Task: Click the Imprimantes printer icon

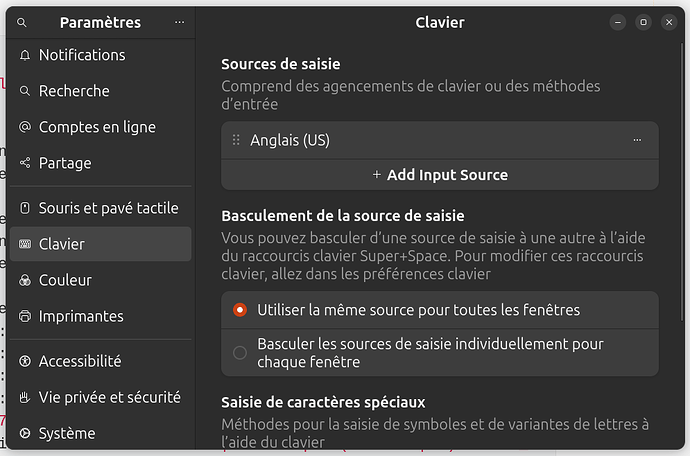Action: tap(25, 316)
